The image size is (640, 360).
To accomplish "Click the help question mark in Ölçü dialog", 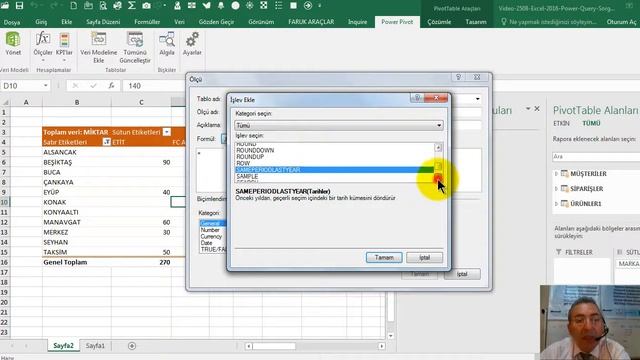I will point(458,77).
